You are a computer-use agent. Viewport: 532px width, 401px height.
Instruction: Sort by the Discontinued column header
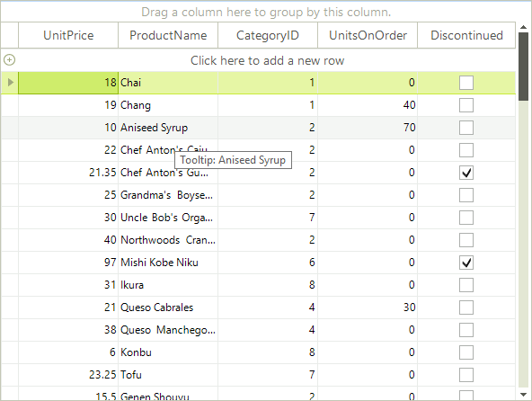(466, 35)
